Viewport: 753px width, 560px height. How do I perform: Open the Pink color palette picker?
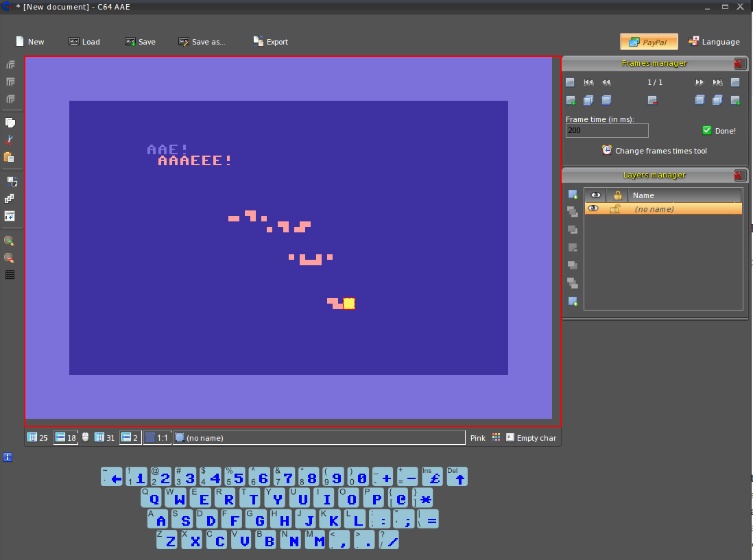pos(497,437)
